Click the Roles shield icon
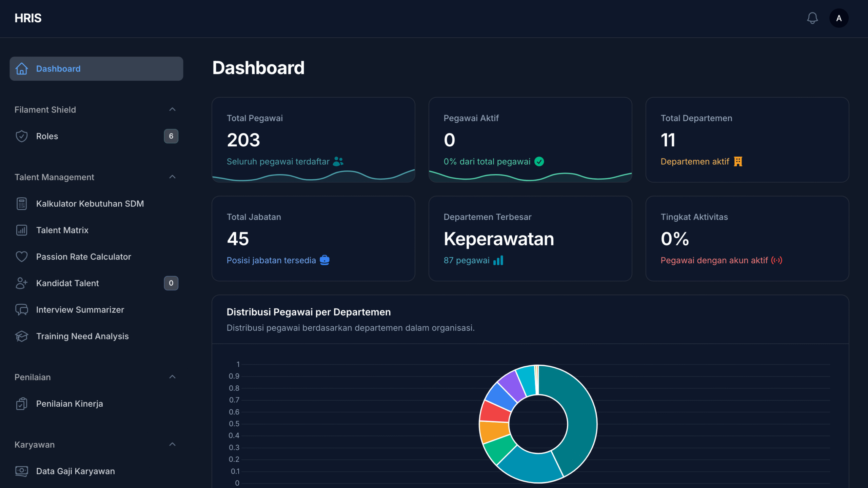This screenshot has width=868, height=488. [21, 136]
